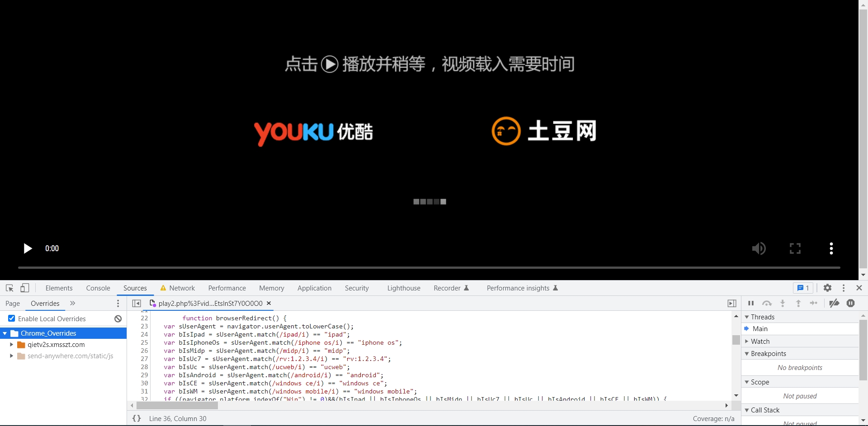
Task: Open DevTools settings gear
Action: click(x=827, y=288)
